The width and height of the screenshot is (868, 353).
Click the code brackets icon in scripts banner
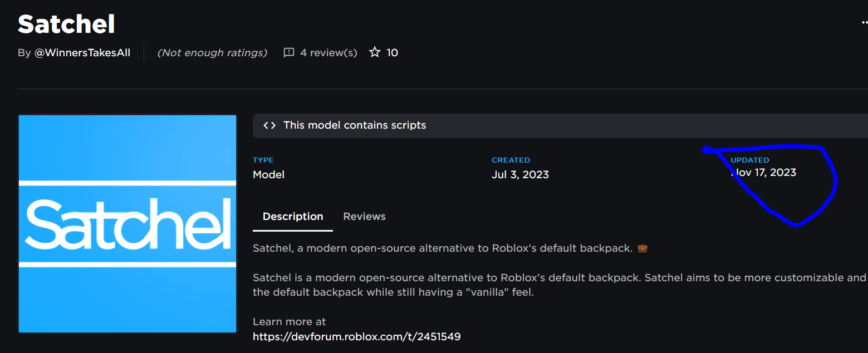tap(269, 125)
